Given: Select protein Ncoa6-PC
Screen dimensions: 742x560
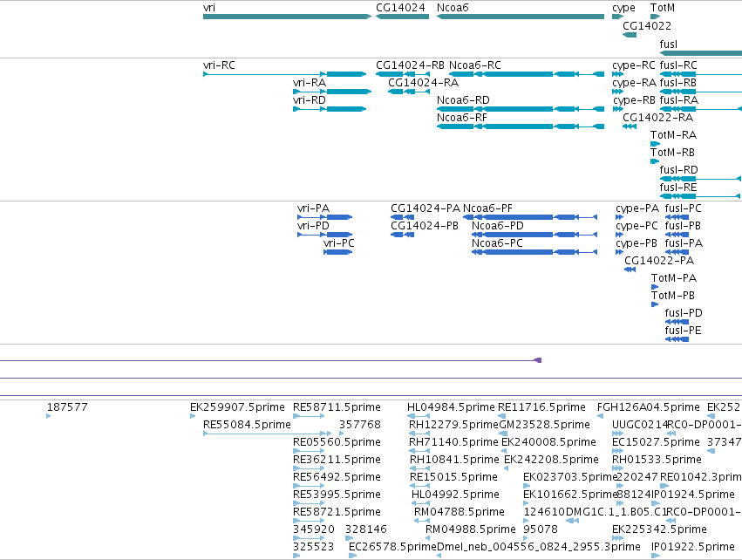Looking at the screenshot, I should click(x=534, y=252).
